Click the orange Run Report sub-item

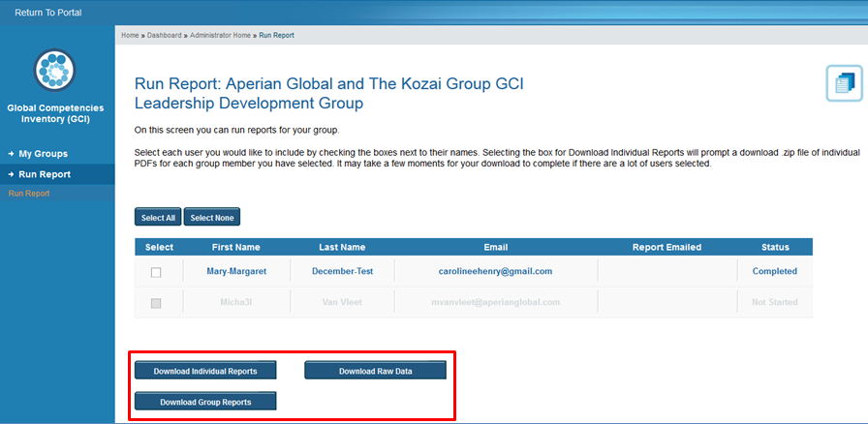[x=29, y=194]
